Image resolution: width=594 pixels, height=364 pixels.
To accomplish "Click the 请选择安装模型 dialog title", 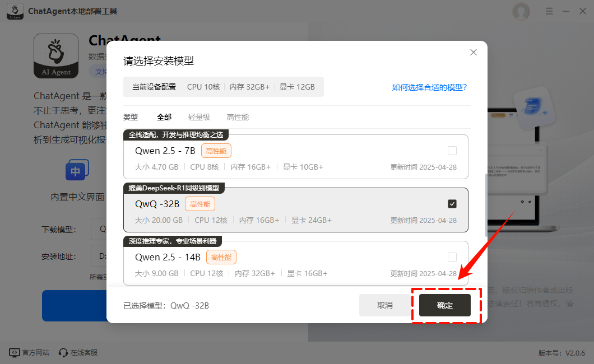I will (x=159, y=61).
